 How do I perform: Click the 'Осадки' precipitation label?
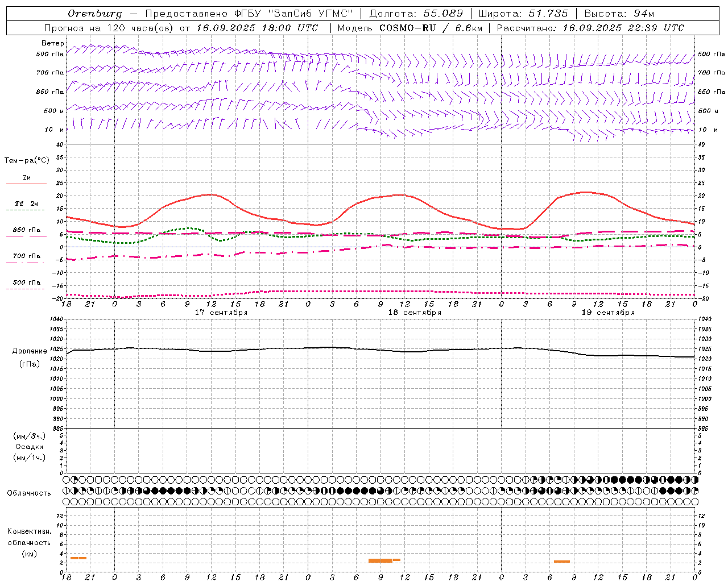pos(30,447)
